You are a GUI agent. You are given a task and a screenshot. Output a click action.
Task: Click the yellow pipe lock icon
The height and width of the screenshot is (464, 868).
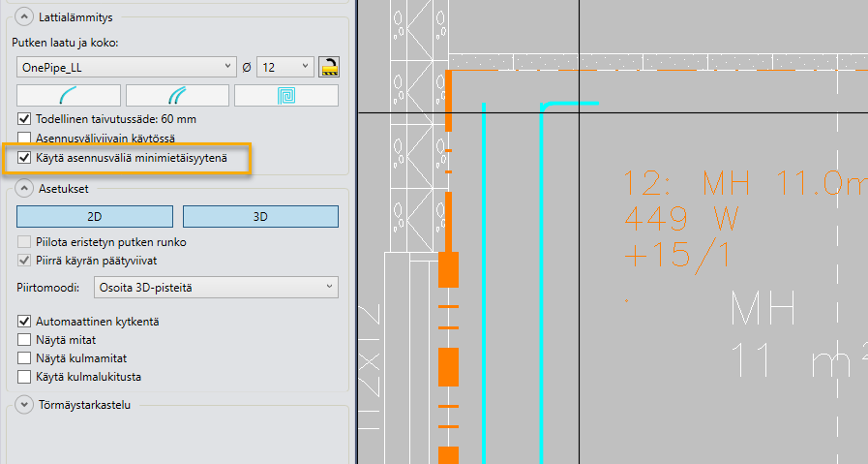[x=330, y=67]
